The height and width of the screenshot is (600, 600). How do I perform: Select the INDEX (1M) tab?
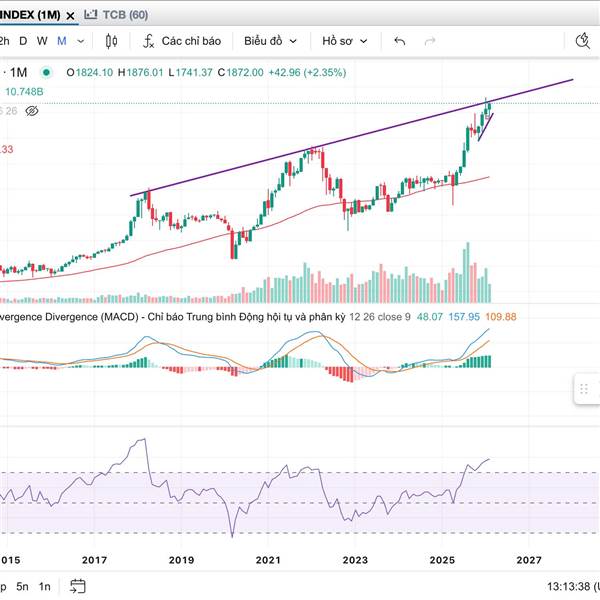(30, 15)
